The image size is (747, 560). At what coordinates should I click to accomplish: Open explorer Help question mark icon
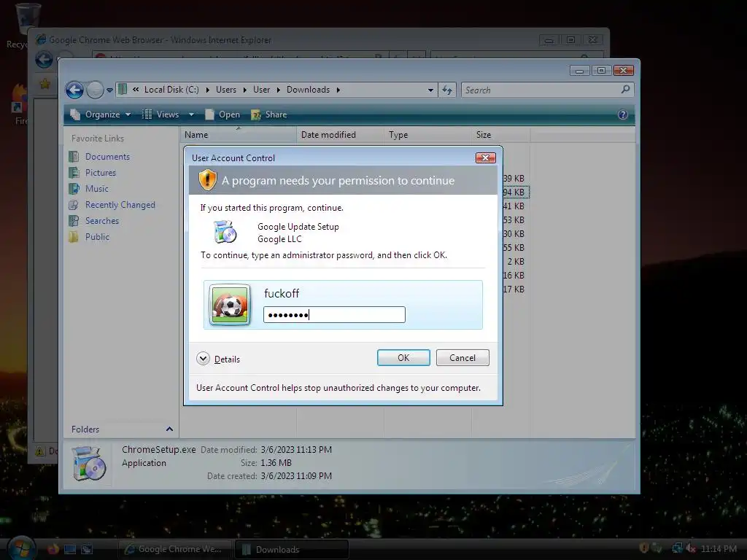(x=622, y=114)
